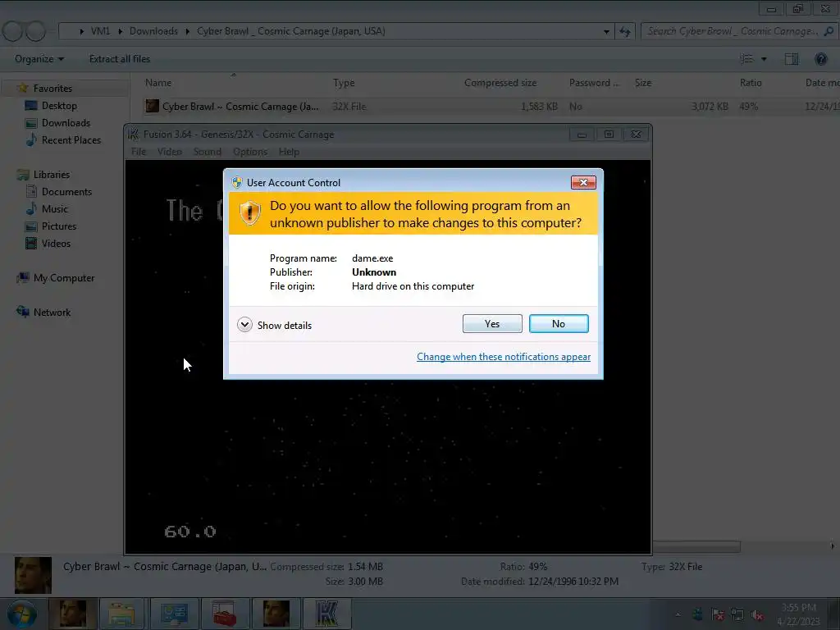Image resolution: width=840 pixels, height=630 pixels.
Task: Open File Explorer folder taskbar icon
Action: point(122,614)
